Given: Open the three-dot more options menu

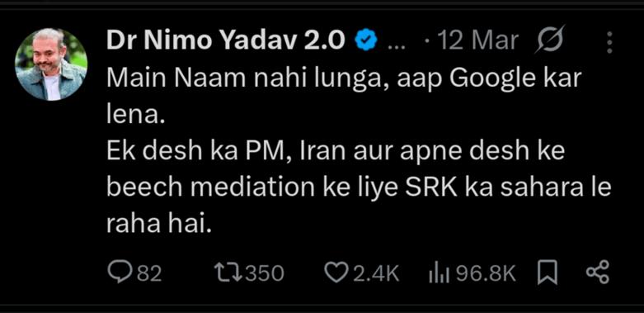Looking at the screenshot, I should tap(609, 42).
